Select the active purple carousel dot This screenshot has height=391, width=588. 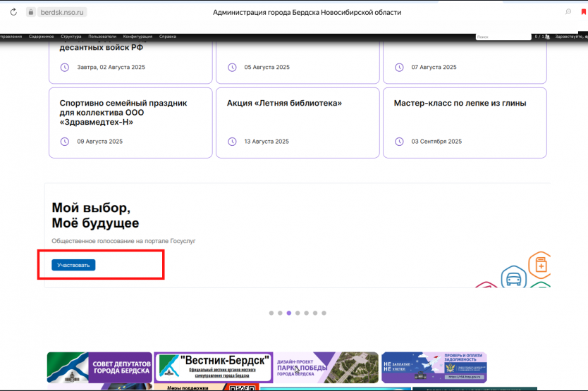coord(289,313)
